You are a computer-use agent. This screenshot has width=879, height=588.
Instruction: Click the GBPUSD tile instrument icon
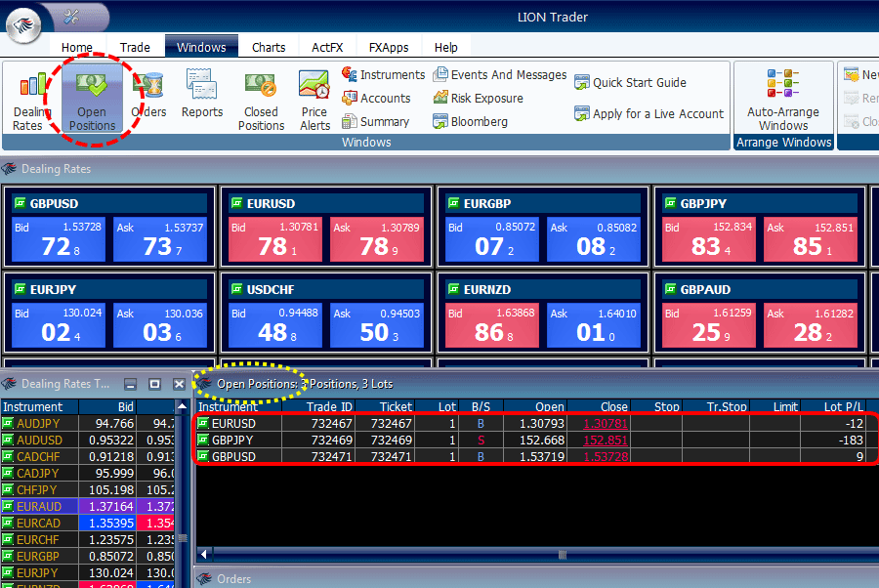point(21,203)
